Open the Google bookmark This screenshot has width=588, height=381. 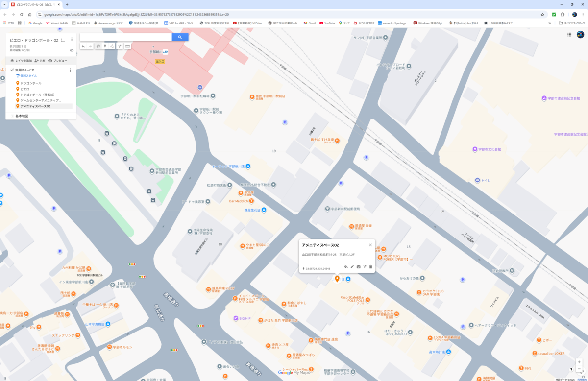35,23
